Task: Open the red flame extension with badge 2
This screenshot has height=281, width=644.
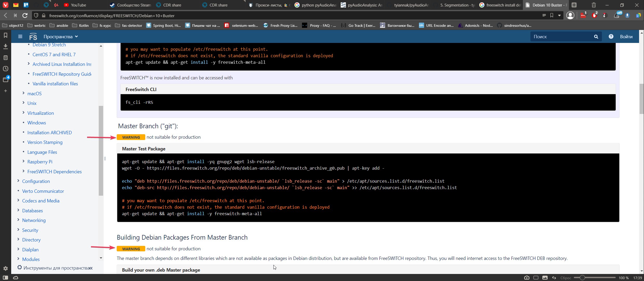Action: [x=595, y=15]
